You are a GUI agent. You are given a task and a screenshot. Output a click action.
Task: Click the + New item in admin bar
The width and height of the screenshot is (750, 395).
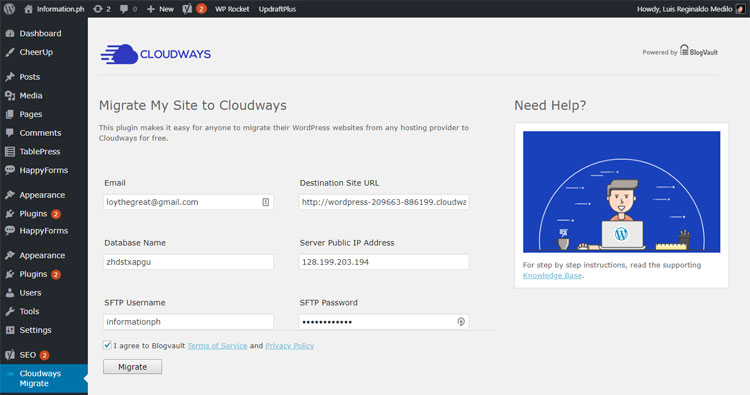[x=160, y=9]
